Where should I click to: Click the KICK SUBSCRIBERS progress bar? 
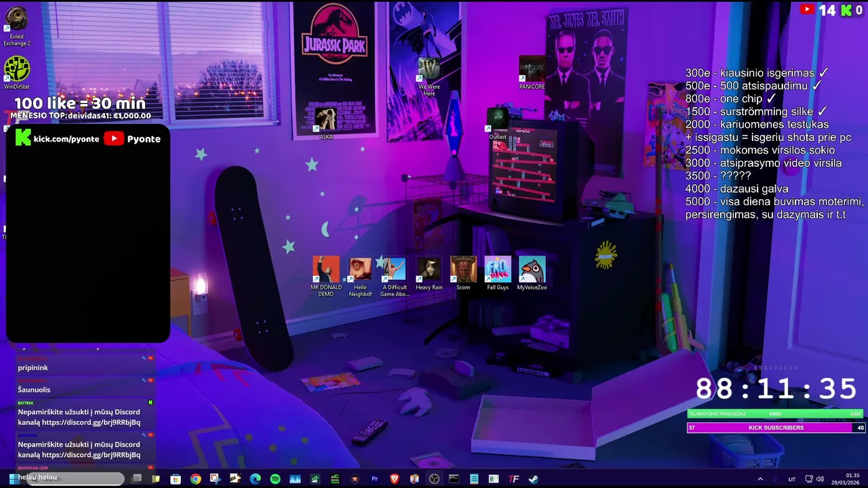pyautogui.click(x=776, y=428)
